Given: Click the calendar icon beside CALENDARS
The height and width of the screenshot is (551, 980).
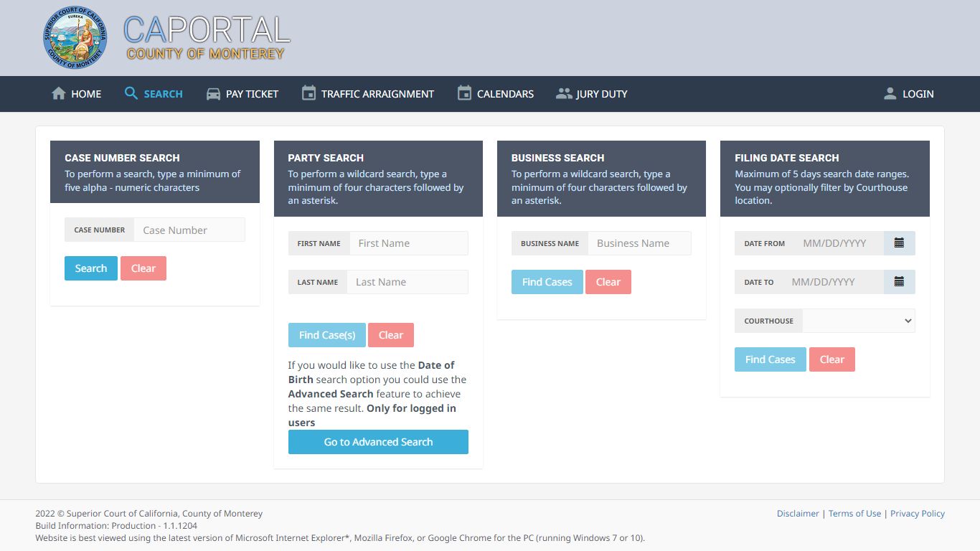Looking at the screenshot, I should pos(464,93).
